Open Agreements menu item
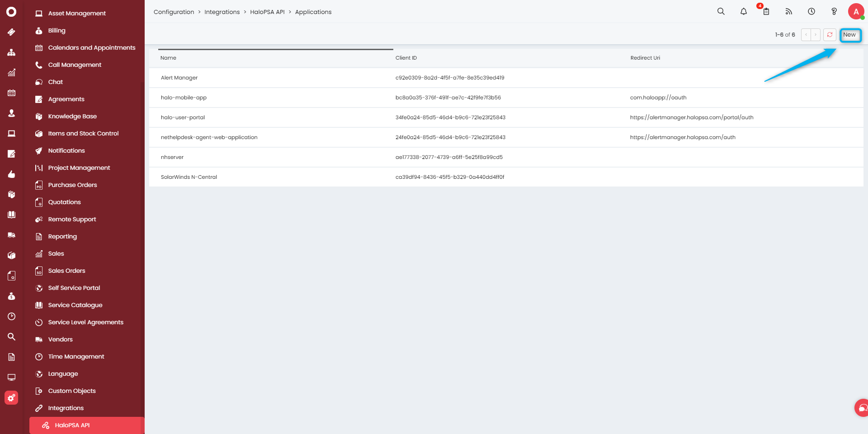Screen dimensions: 868x434 (66, 99)
